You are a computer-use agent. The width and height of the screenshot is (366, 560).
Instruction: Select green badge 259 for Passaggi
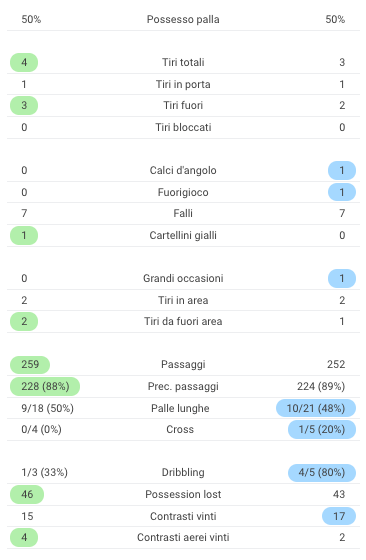pyautogui.click(x=30, y=364)
